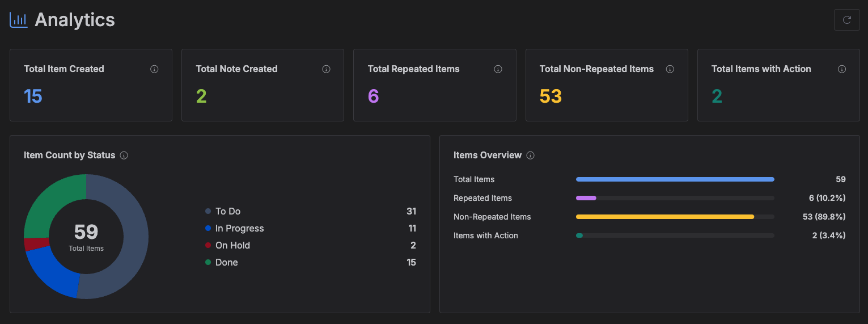Open info icon for Total Item Created
The height and width of the screenshot is (324, 868).
coord(154,69)
